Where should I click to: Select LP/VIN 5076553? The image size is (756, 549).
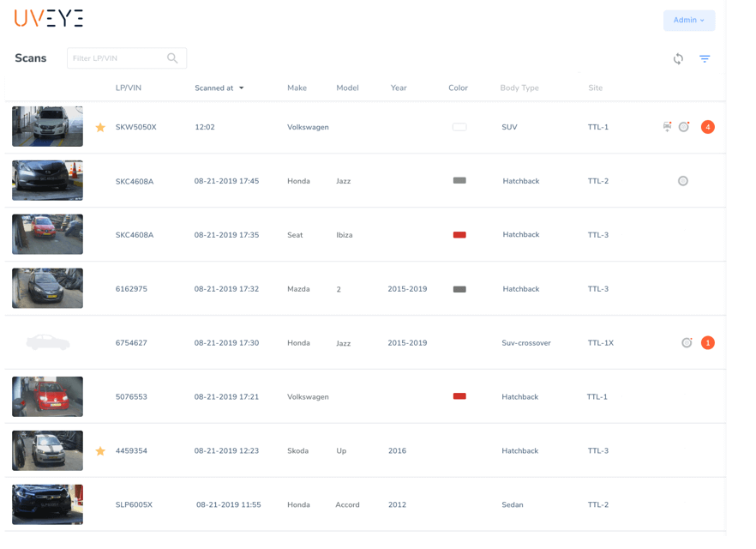(x=131, y=397)
